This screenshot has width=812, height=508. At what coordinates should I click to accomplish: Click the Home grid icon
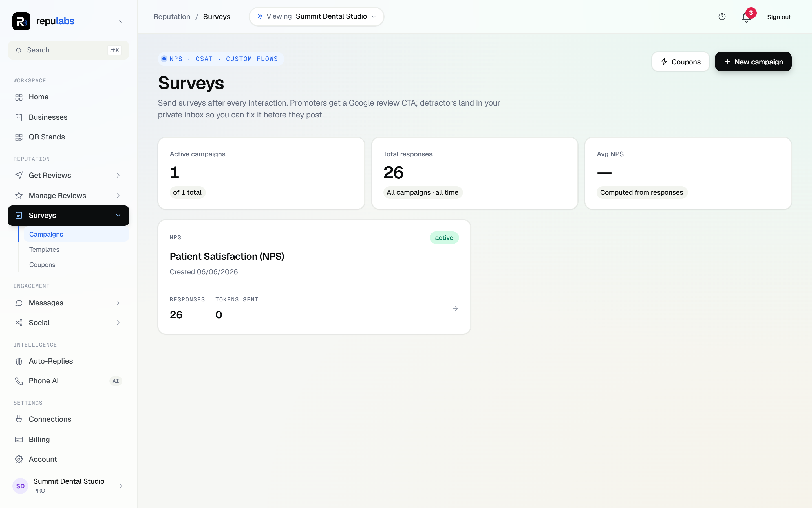point(19,97)
